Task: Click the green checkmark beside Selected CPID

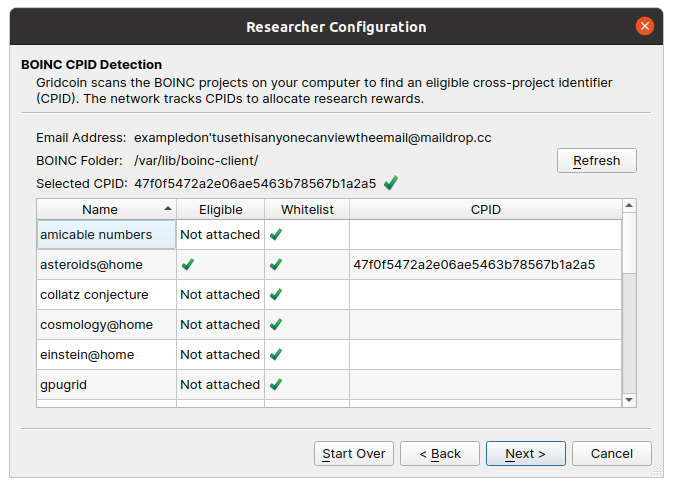Action: click(x=391, y=183)
